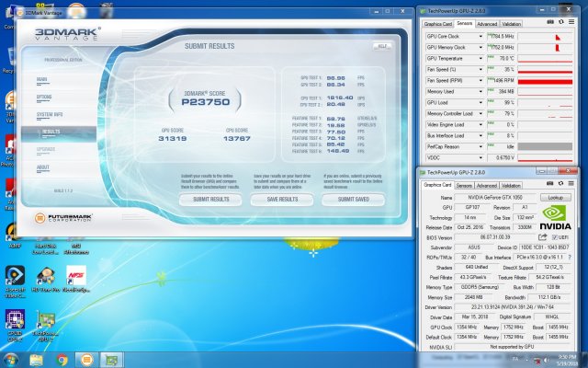
Task: Select System Info in 3DMark sidebar
Action: (x=50, y=114)
